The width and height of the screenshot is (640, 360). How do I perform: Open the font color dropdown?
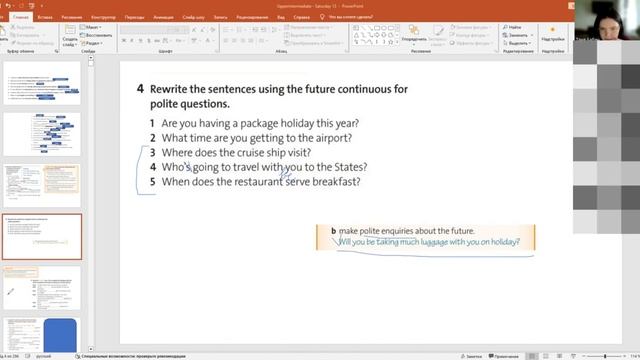tap(209, 41)
